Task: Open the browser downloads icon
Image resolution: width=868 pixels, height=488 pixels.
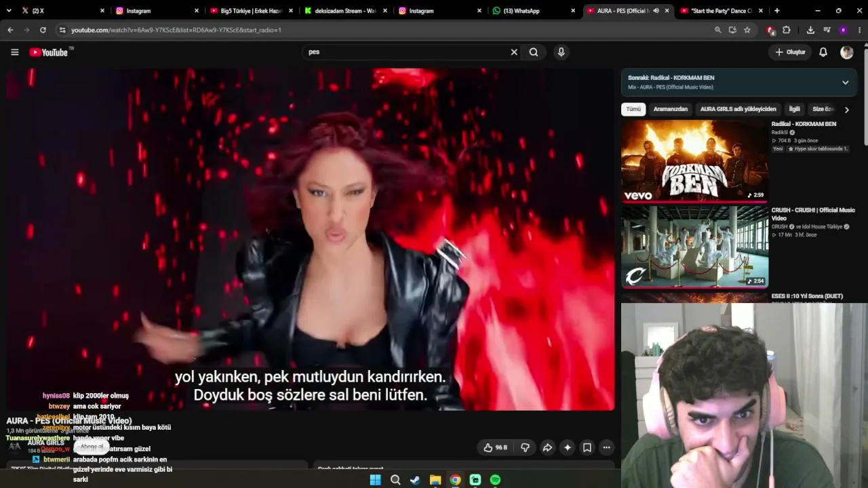Action: click(x=810, y=30)
